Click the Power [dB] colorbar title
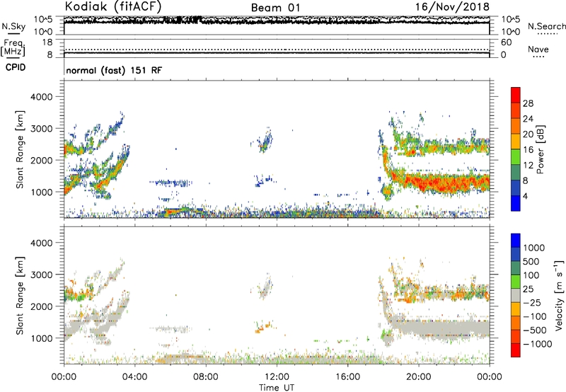Image resolution: width=566 pixels, height=392 pixels. click(x=540, y=149)
